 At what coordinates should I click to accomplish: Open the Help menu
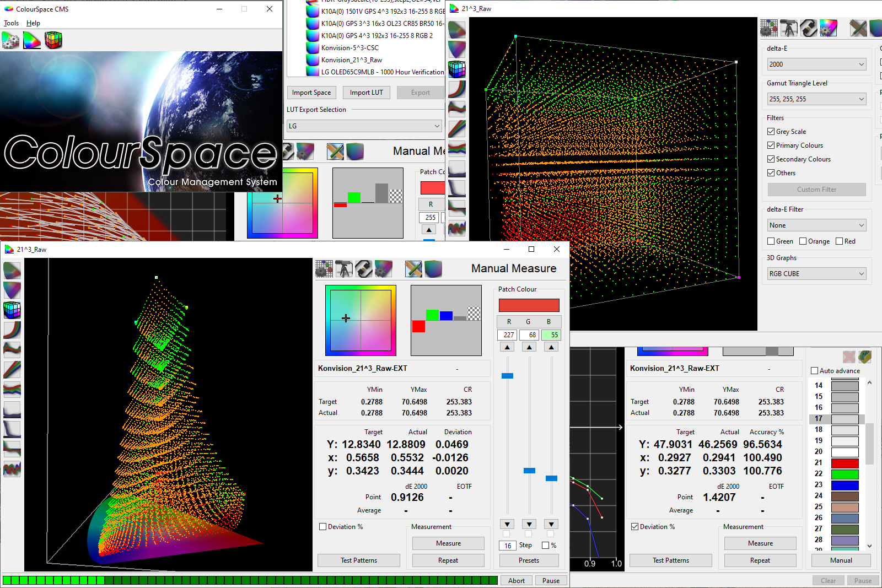[33, 23]
